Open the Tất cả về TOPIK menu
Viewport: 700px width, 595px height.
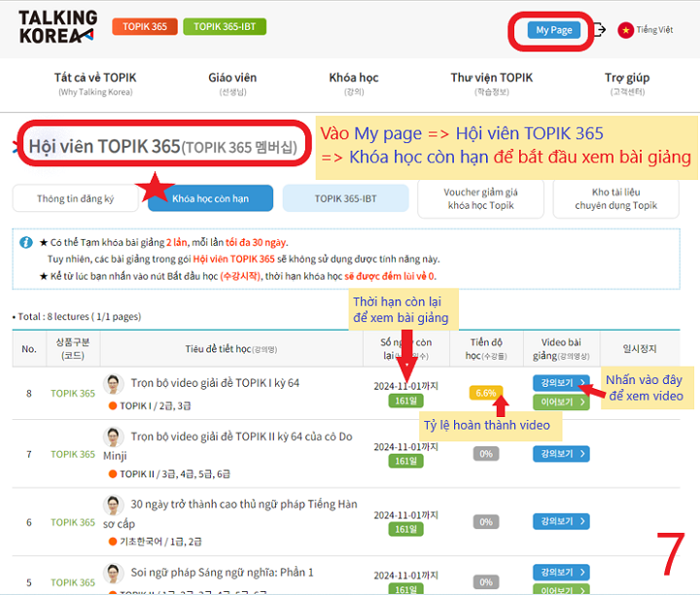tap(95, 84)
